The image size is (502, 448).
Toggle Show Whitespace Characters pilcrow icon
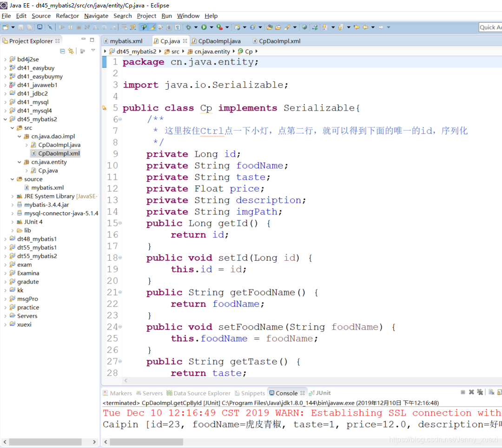click(178, 27)
